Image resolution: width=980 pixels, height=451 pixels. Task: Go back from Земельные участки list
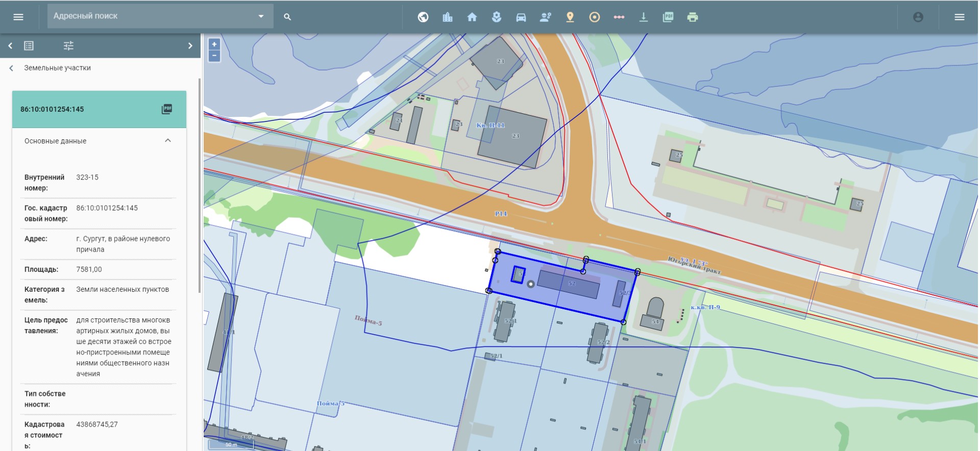(11, 68)
